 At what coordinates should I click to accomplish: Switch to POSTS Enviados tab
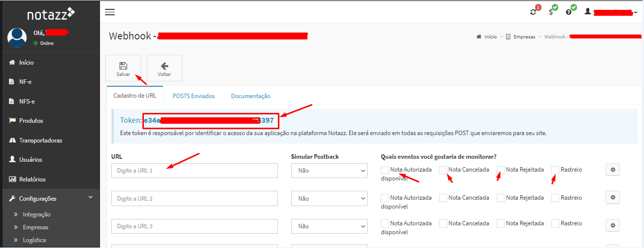tap(194, 96)
